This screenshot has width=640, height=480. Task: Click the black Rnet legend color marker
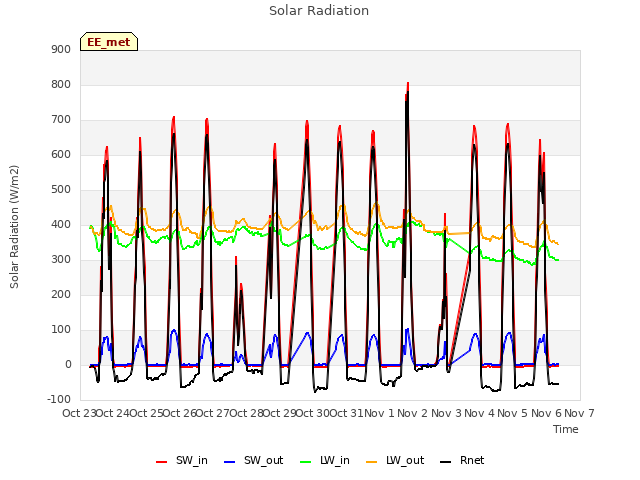446,462
